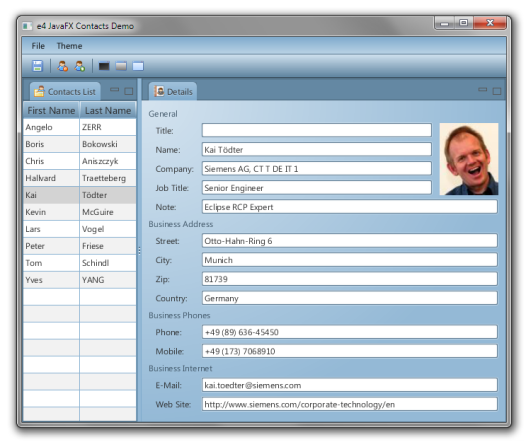526x442 pixels.
Task: Apply the light blue theme toolbar icon
Action: coord(138,66)
